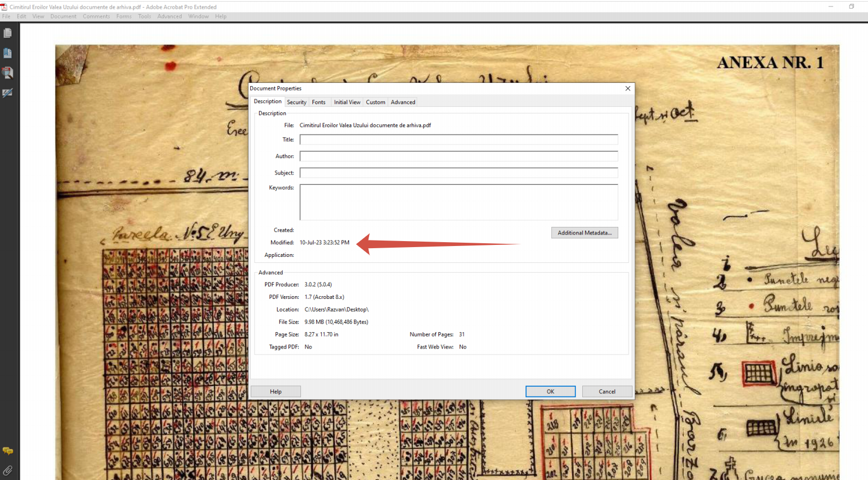This screenshot has height=480, width=868.
Task: Open the Search panel with magnifier icon
Action: click(x=8, y=73)
